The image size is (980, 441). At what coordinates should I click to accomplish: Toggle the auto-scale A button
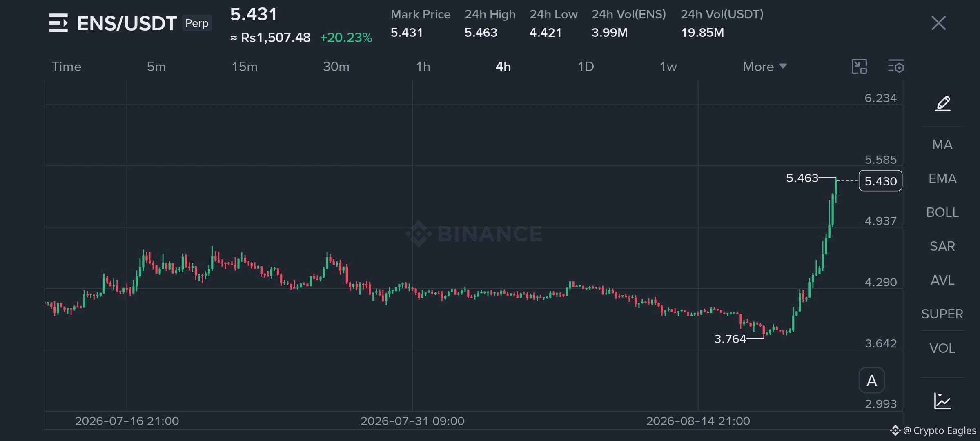[872, 380]
